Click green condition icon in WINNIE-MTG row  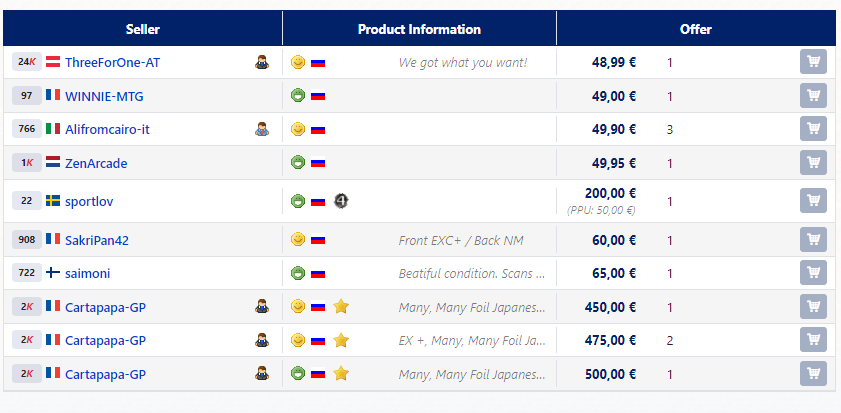(297, 96)
